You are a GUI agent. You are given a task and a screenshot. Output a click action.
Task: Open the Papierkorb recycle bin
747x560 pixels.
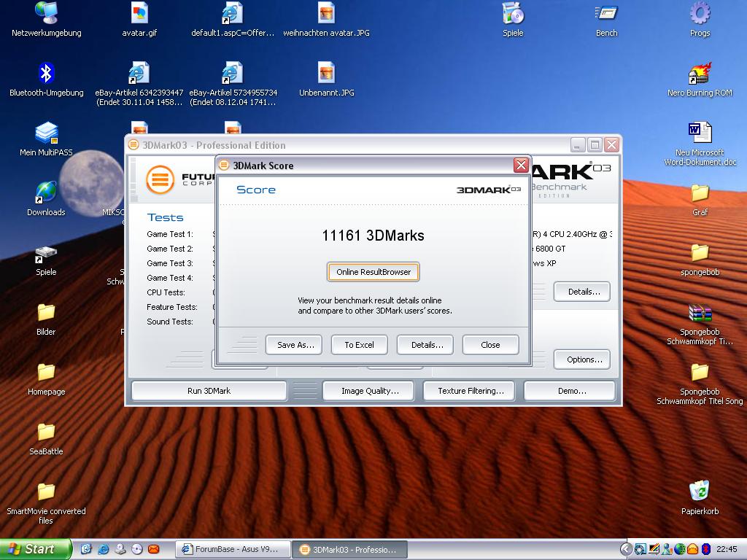[x=700, y=492]
